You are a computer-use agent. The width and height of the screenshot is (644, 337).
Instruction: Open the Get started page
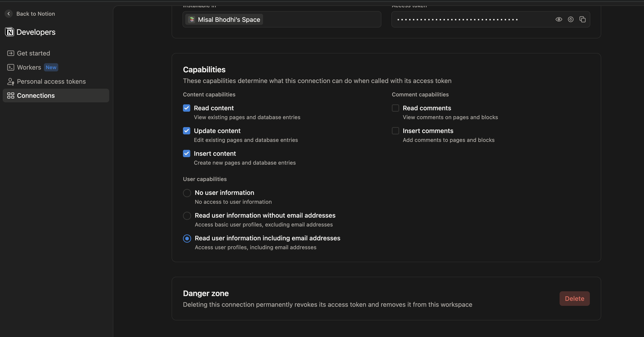point(56,53)
